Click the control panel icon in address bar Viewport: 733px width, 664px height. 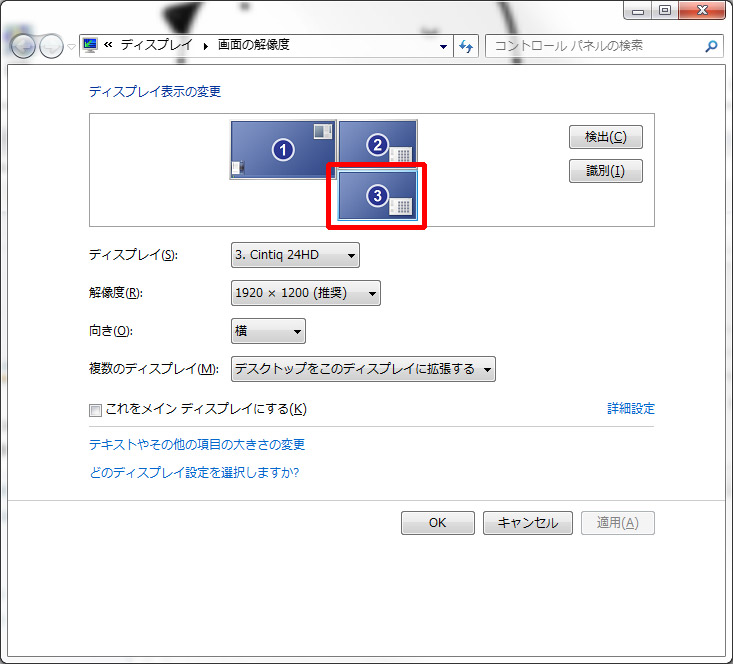[90, 45]
